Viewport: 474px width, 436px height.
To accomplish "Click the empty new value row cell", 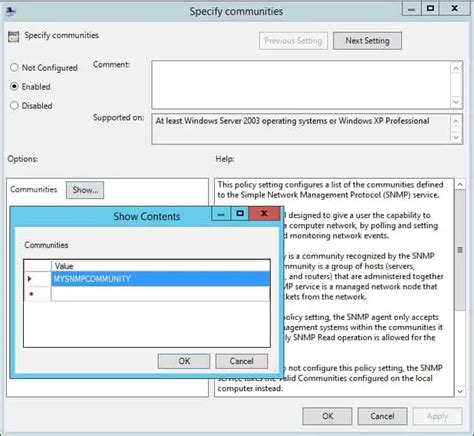I will point(160,294).
